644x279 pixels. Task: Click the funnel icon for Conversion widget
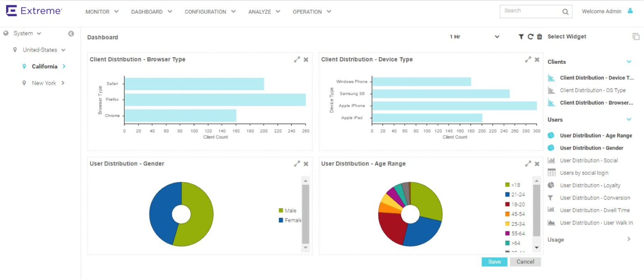pos(550,198)
